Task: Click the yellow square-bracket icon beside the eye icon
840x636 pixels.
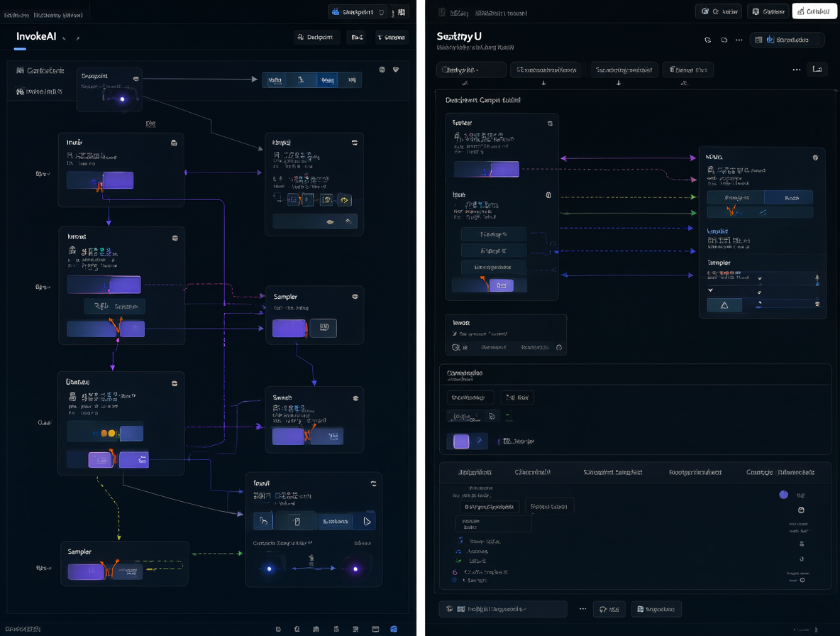Action: (x=326, y=200)
